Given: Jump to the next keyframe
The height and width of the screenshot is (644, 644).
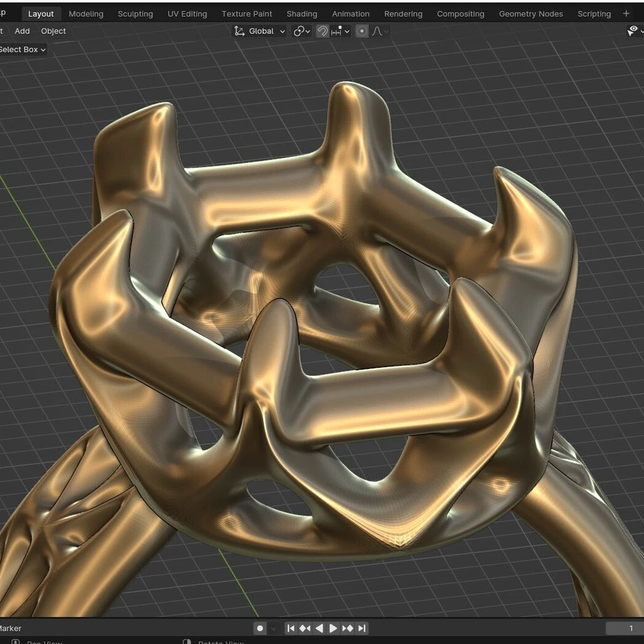Looking at the screenshot, I should tap(348, 628).
